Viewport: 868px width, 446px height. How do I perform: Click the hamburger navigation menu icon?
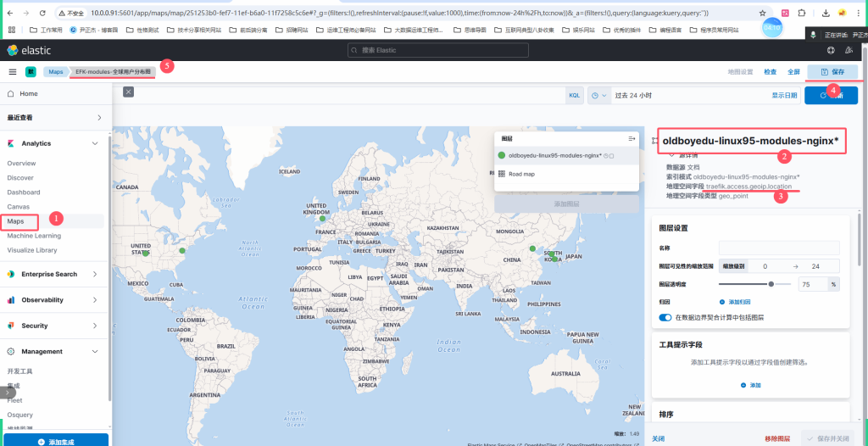13,72
